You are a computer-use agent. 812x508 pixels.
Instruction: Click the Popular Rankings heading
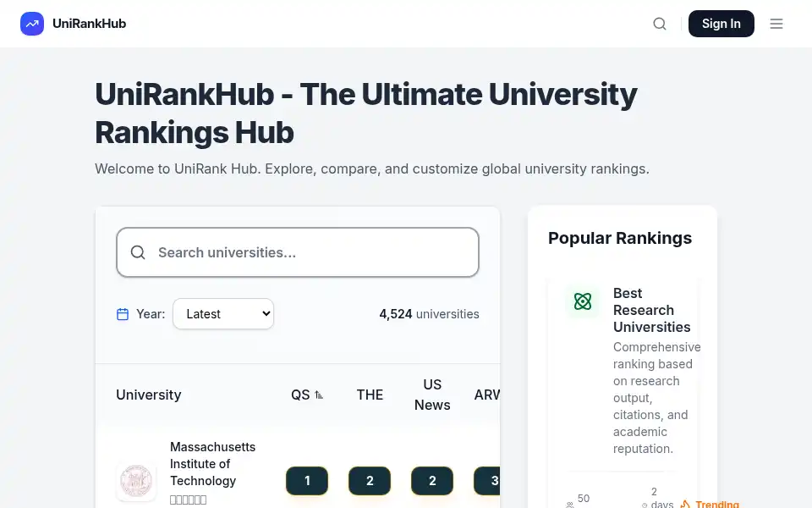620,238
